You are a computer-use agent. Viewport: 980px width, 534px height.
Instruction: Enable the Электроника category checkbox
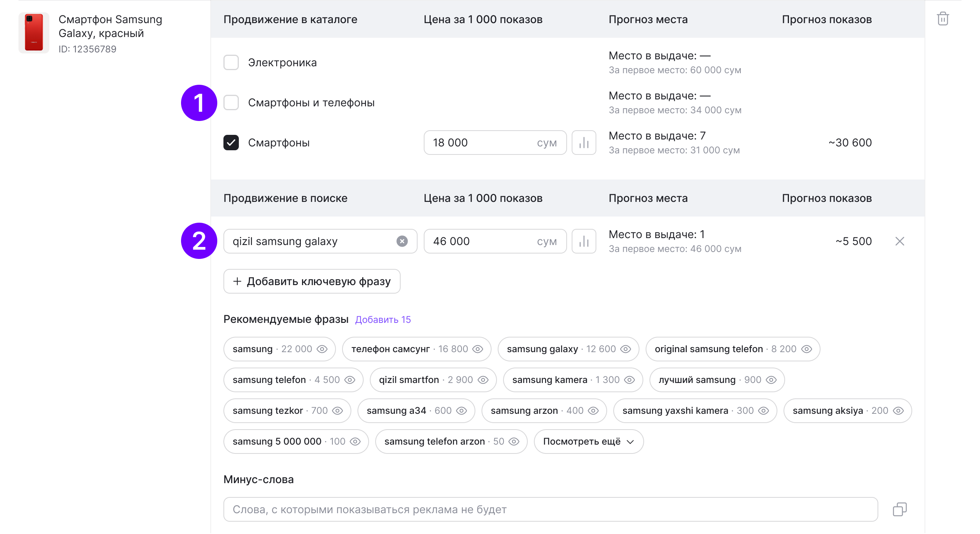click(231, 62)
